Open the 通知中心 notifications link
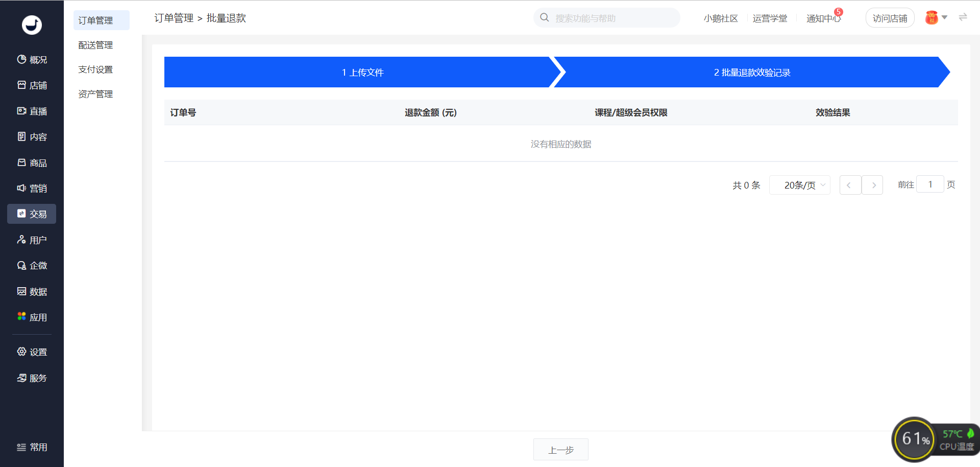Screen dimensions: 980x467 (823, 18)
